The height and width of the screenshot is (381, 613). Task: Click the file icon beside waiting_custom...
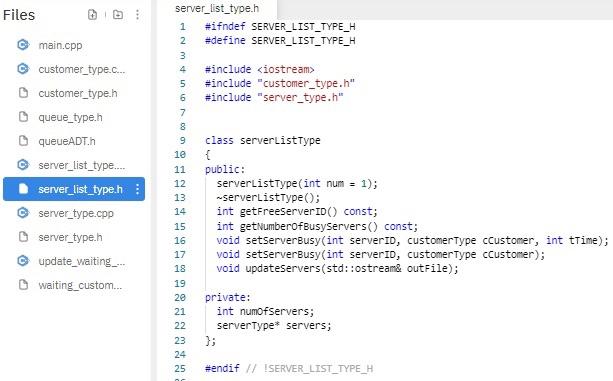(23, 285)
